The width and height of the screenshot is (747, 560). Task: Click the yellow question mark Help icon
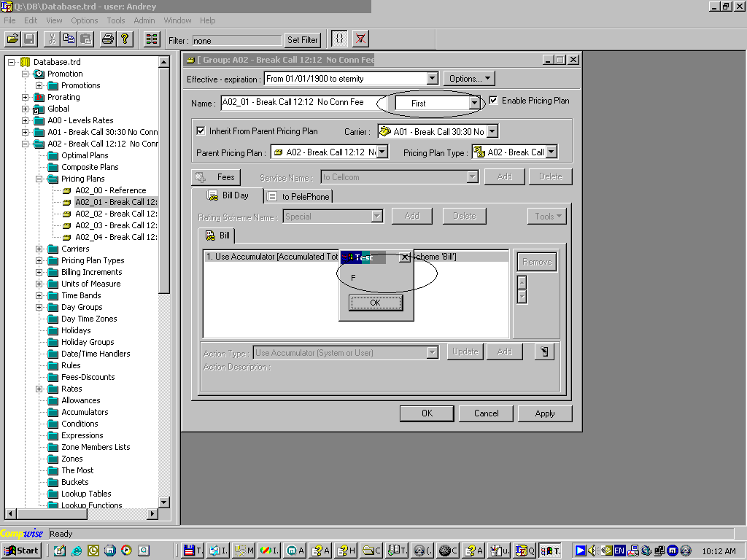125,39
